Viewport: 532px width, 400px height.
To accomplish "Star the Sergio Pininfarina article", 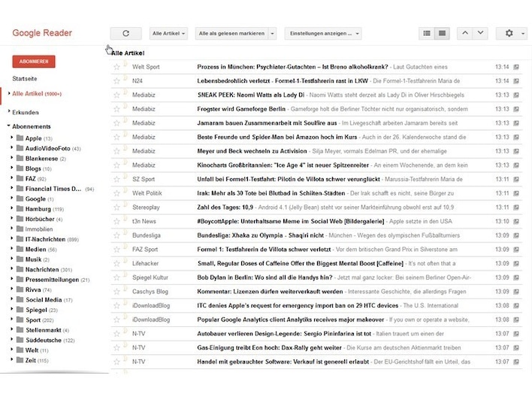I will (116, 334).
